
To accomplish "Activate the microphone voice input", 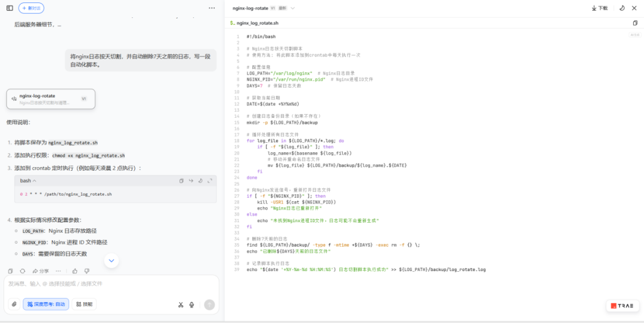I will (192, 305).
